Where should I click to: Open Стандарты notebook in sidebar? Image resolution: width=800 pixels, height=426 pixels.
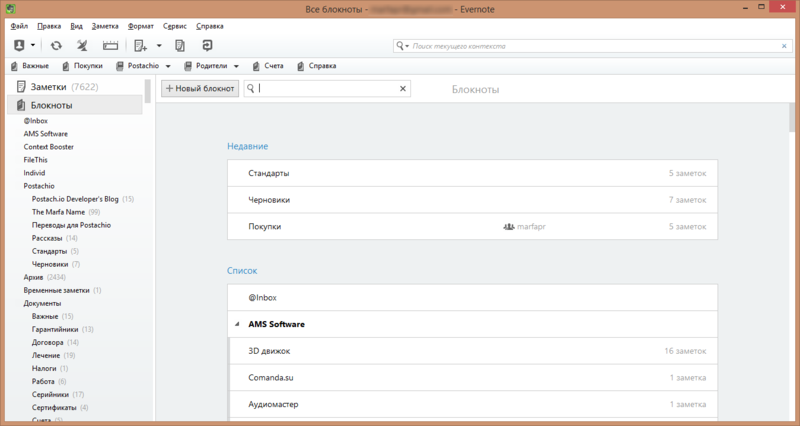49,251
